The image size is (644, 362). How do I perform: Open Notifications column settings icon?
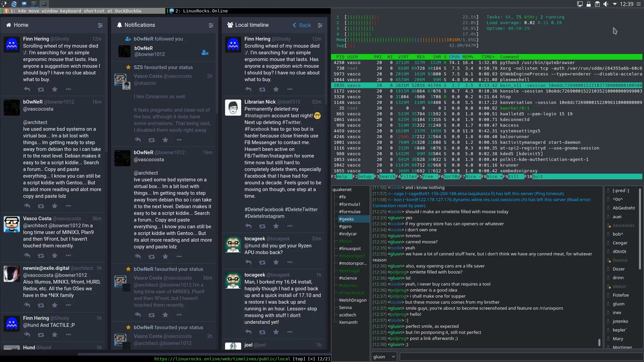211,25
